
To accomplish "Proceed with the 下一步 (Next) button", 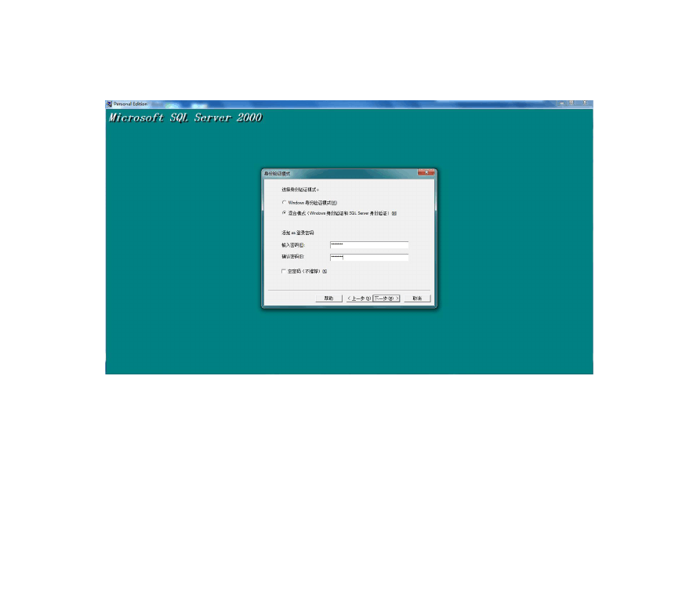I will click(386, 298).
